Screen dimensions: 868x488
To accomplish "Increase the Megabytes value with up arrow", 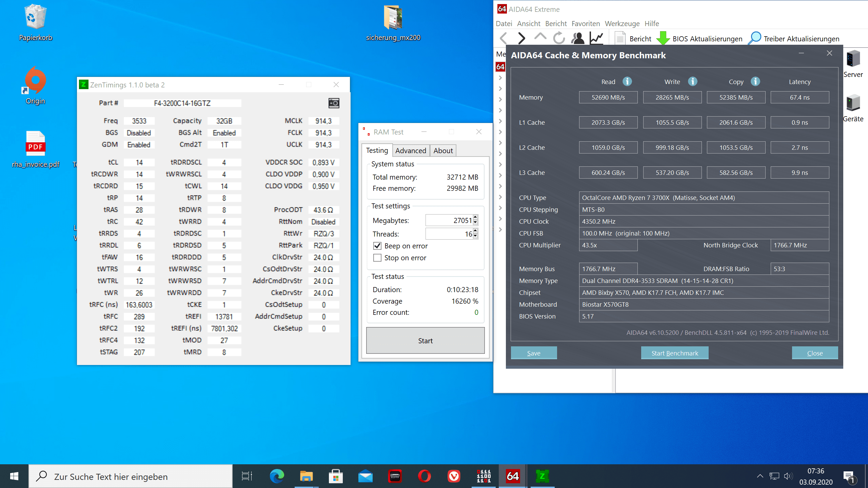I will [x=475, y=218].
